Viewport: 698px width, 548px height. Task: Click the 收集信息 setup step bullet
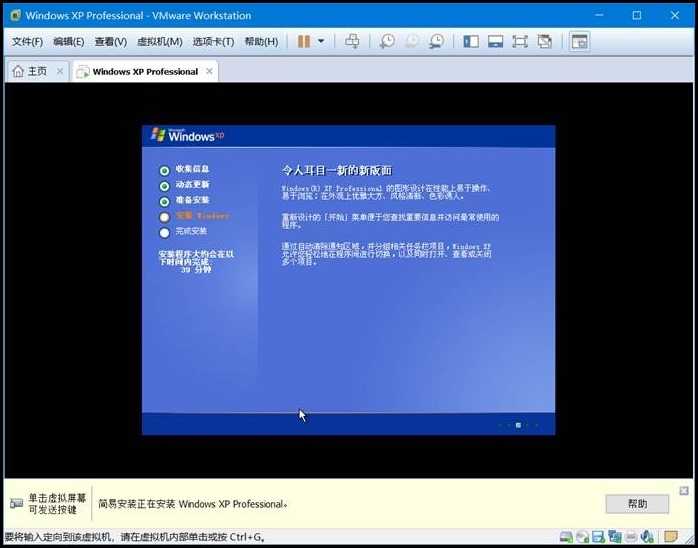click(165, 170)
